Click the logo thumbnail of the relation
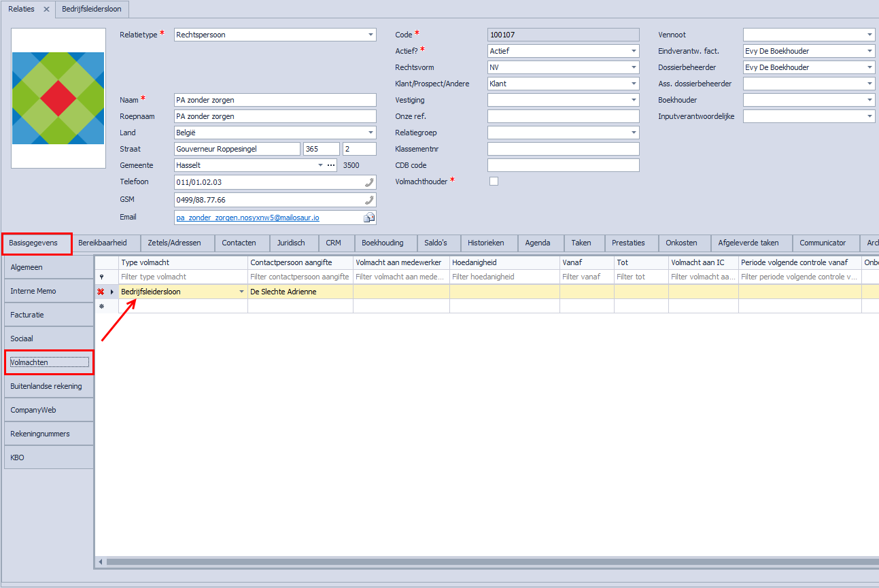This screenshot has height=588, width=879. coord(58,97)
